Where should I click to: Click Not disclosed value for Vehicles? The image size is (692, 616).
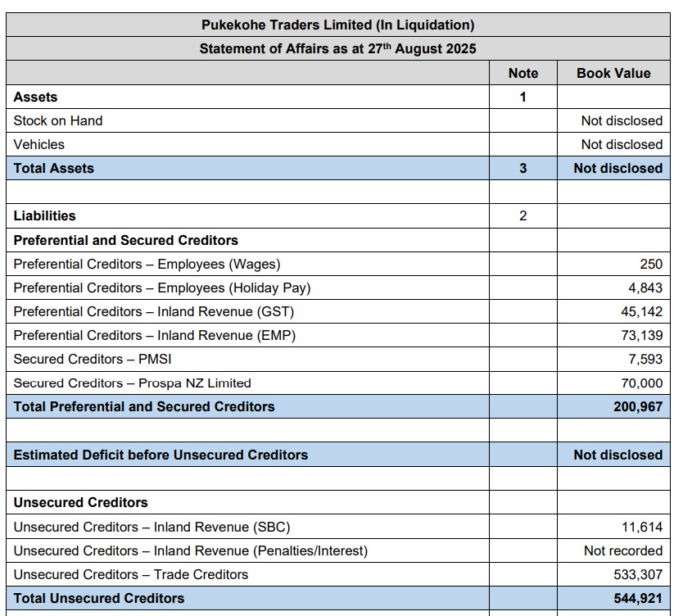click(x=622, y=144)
